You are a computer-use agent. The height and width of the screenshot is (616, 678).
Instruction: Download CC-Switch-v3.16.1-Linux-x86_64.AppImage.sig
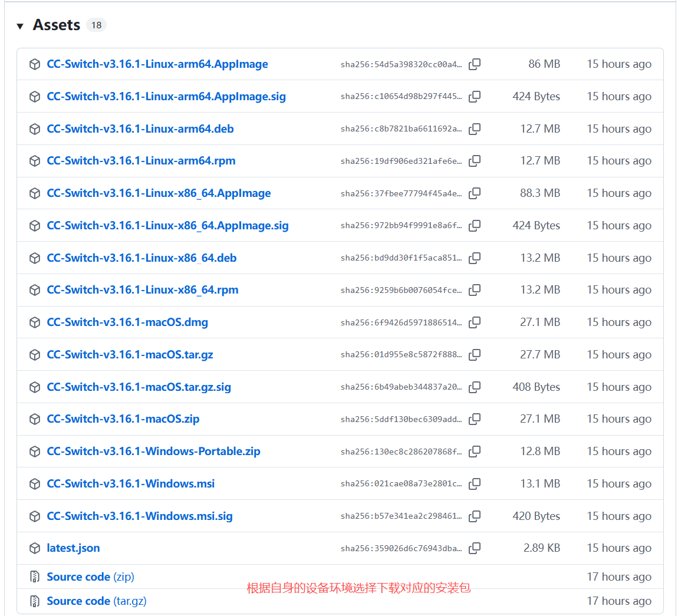(x=168, y=226)
